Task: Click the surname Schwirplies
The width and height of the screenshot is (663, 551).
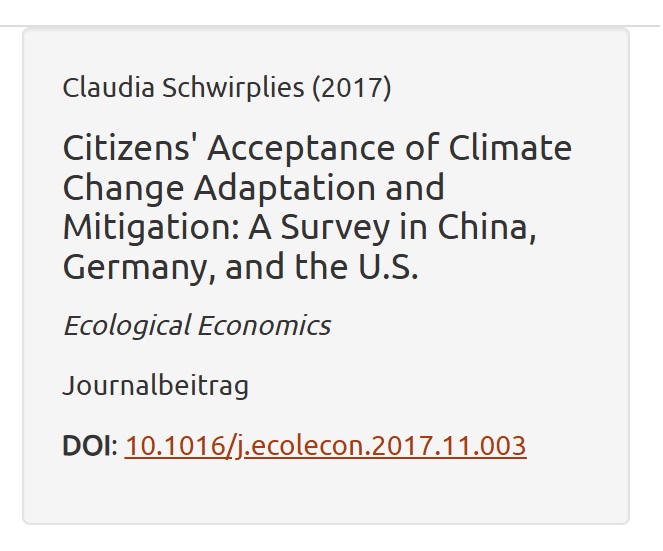Action: pyautogui.click(x=233, y=88)
